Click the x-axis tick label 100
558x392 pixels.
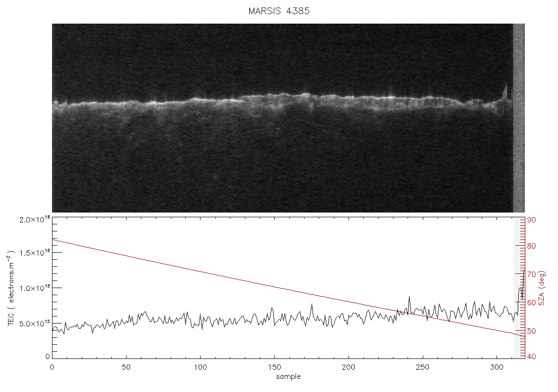point(200,367)
